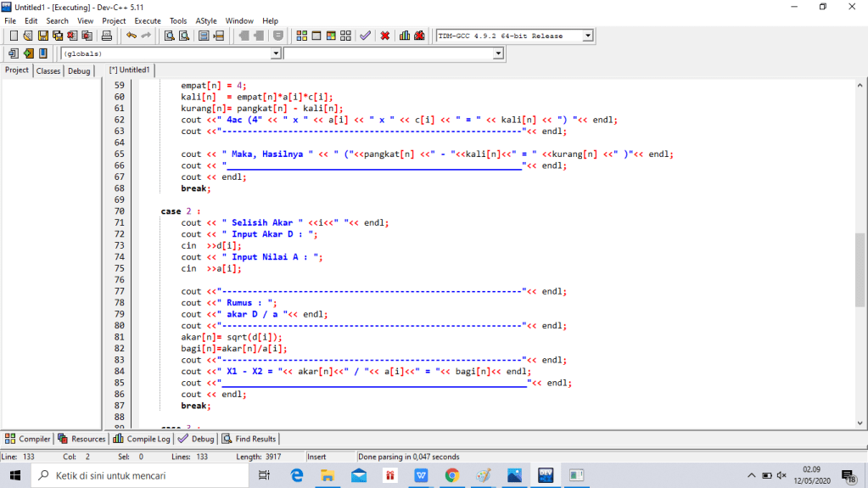Click the Compile icon with colored squares
Screen dimensions: 868x488
pyautogui.click(x=302, y=36)
